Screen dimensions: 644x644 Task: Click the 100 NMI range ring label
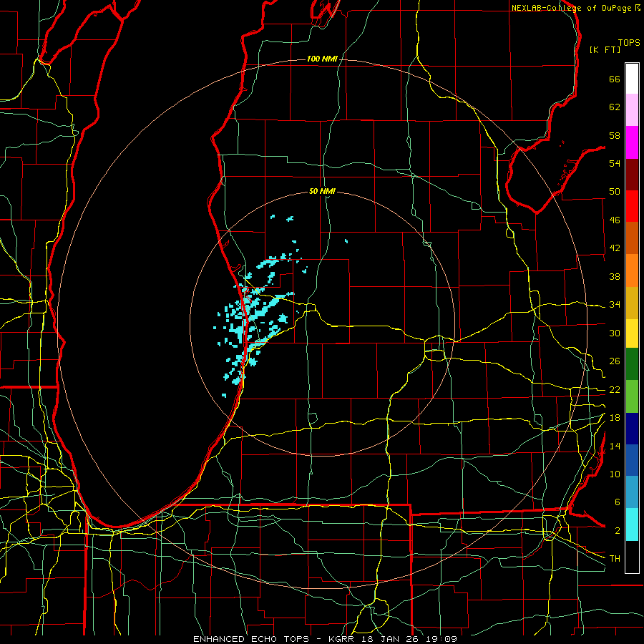coord(322,59)
